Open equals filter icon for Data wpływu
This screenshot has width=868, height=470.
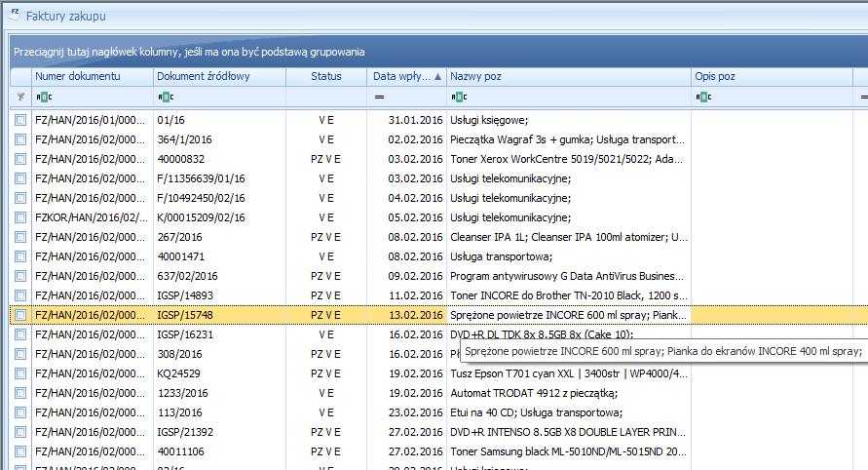[x=379, y=97]
